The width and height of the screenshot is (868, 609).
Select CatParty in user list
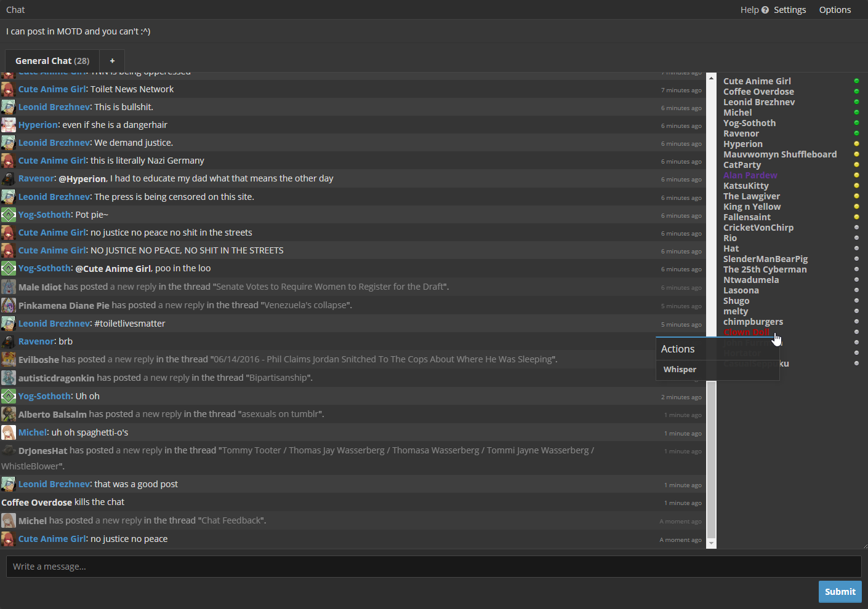coord(742,165)
